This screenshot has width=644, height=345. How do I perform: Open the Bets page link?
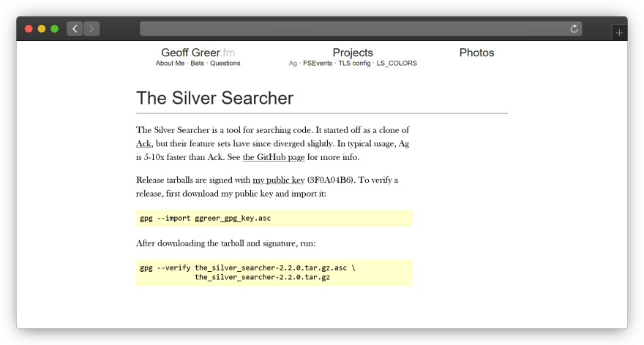click(197, 63)
